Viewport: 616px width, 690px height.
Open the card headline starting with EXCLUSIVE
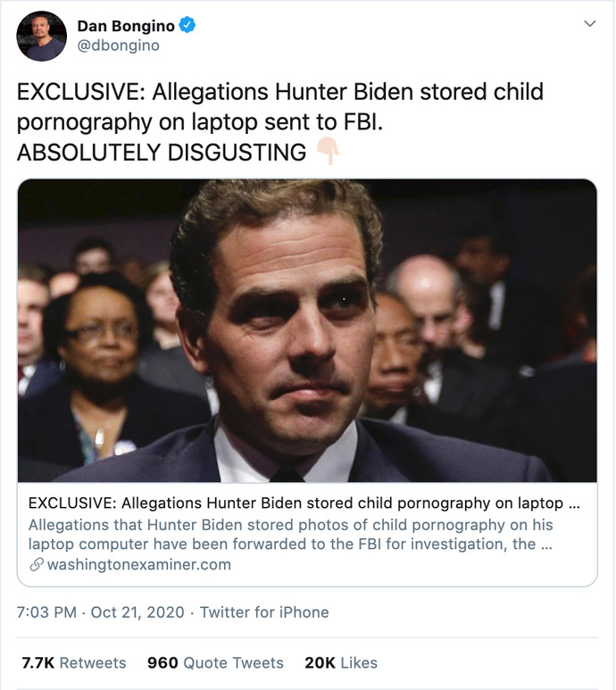(304, 503)
